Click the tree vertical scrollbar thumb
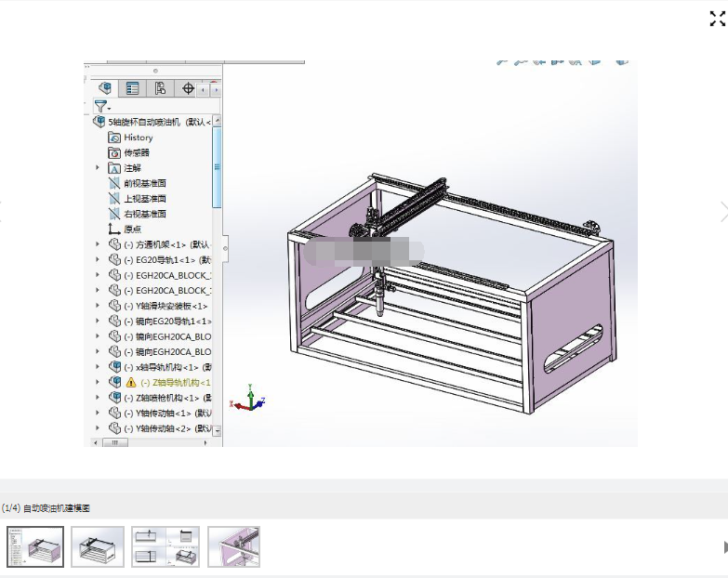Viewport: 728px width, 578px height. 217,167
